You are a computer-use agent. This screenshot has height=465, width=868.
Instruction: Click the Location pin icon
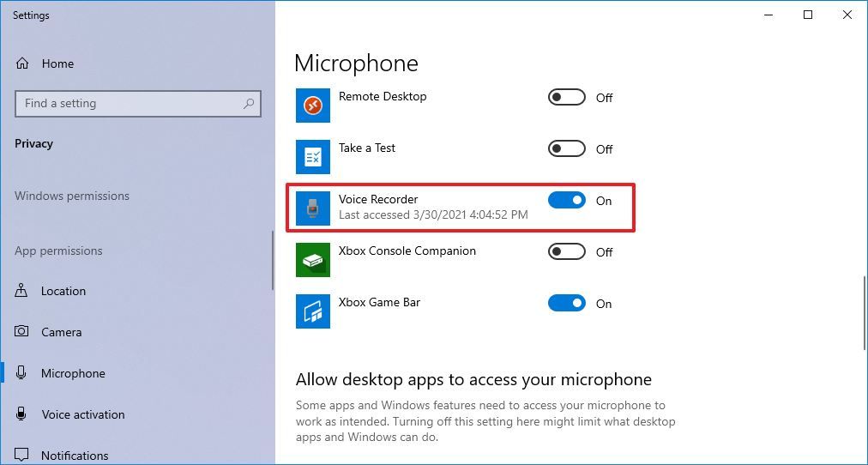coord(21,291)
